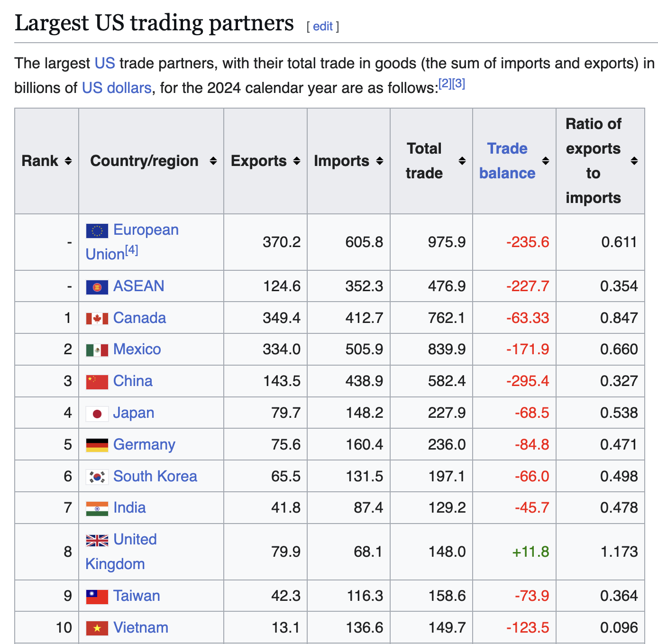Click China's trade balance -295.4
Viewport: 658px width, 644px height.
(x=528, y=381)
